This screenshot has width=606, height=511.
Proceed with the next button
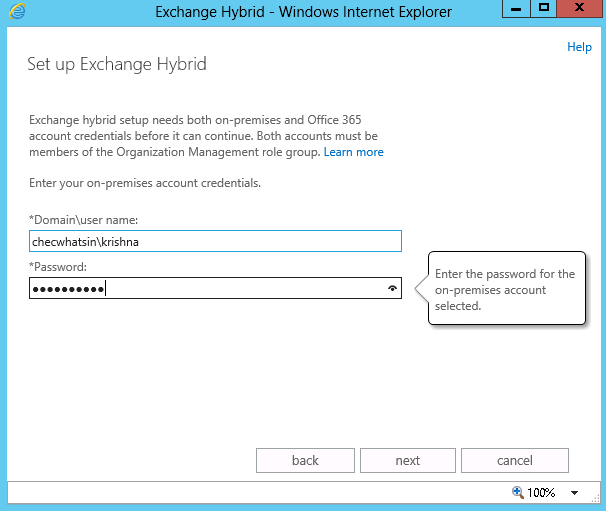pos(408,460)
